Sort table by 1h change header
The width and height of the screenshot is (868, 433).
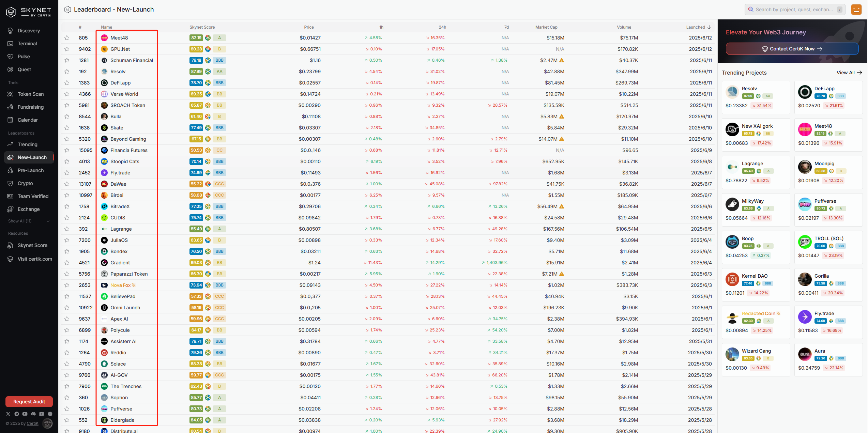(381, 27)
